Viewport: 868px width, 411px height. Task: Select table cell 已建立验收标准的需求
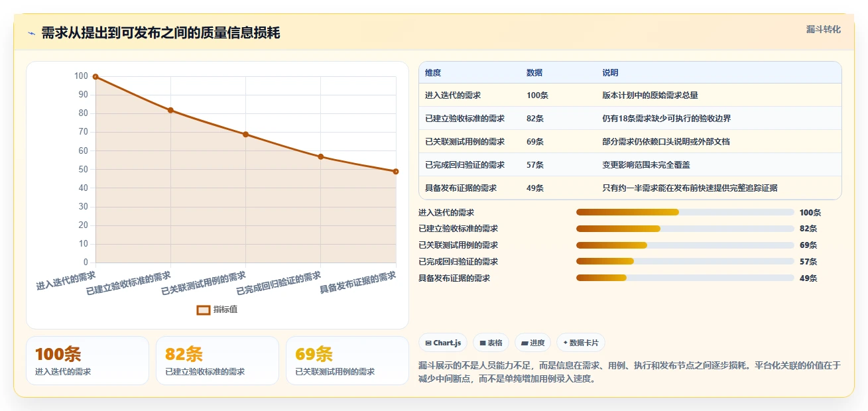coord(465,119)
